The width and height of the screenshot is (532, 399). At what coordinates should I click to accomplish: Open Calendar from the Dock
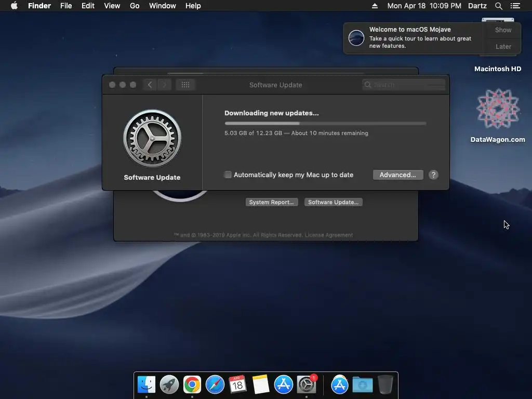pyautogui.click(x=237, y=384)
